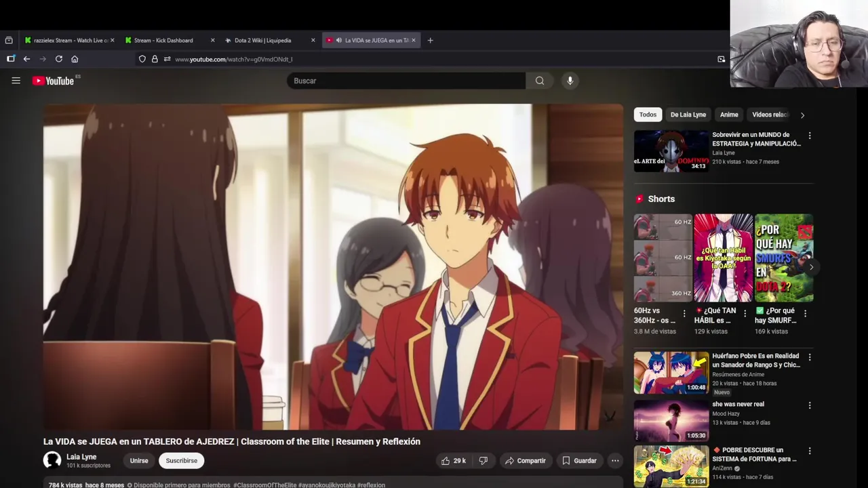This screenshot has height=488, width=868.
Task: Reload the page in the browser
Action: [x=59, y=59]
